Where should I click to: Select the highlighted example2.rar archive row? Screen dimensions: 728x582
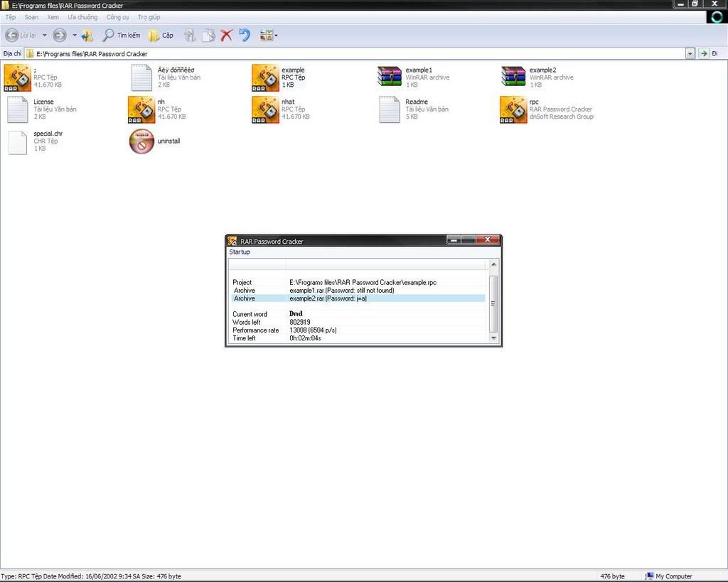pyautogui.click(x=358, y=298)
